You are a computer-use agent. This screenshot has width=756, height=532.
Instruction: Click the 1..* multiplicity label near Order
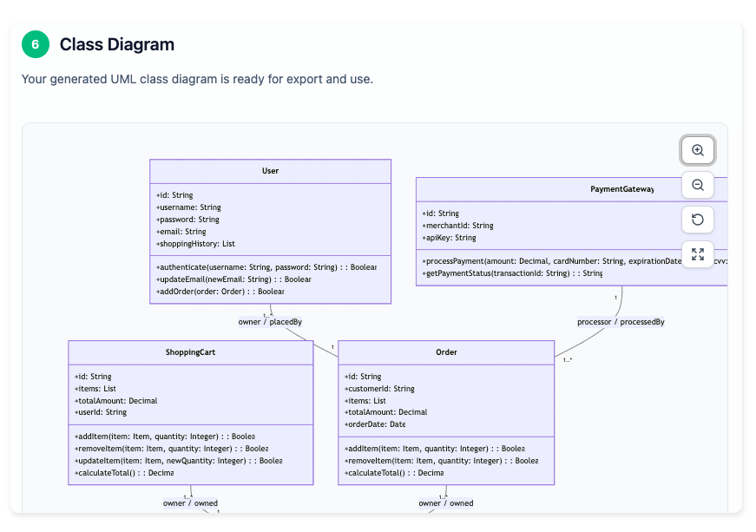point(567,358)
